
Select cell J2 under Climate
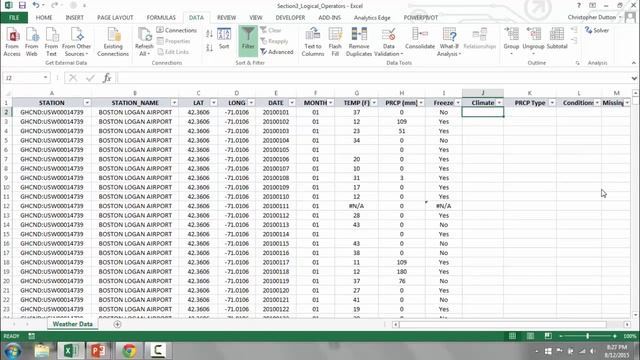point(482,112)
